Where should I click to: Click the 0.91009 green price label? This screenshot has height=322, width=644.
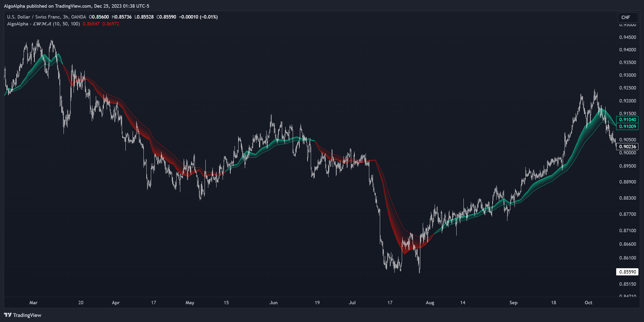point(627,127)
